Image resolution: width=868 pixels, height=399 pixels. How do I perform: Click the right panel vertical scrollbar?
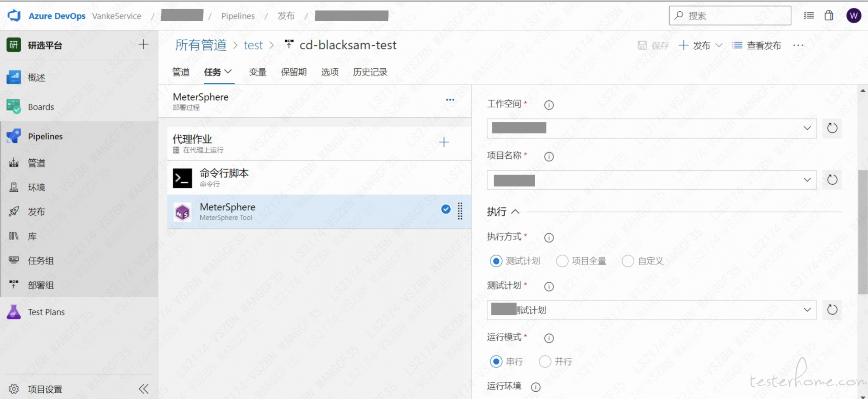tap(863, 233)
